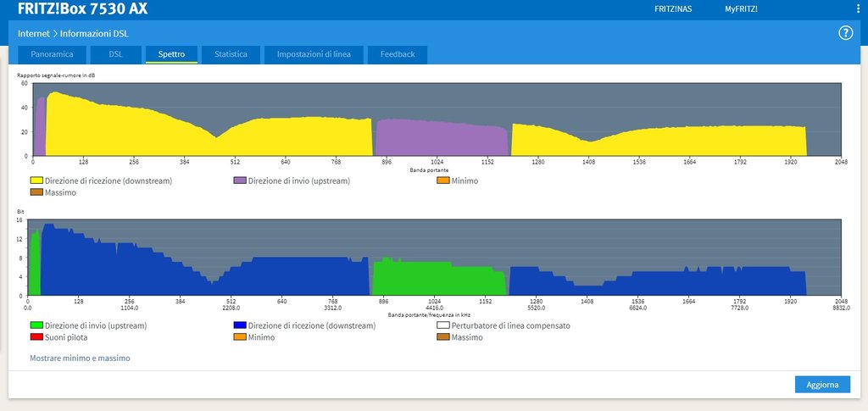Open the FRITZ!NAS link

(674, 9)
